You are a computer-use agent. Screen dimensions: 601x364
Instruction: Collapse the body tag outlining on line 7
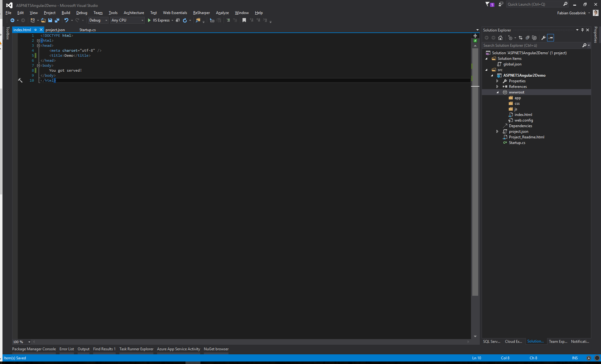38,65
